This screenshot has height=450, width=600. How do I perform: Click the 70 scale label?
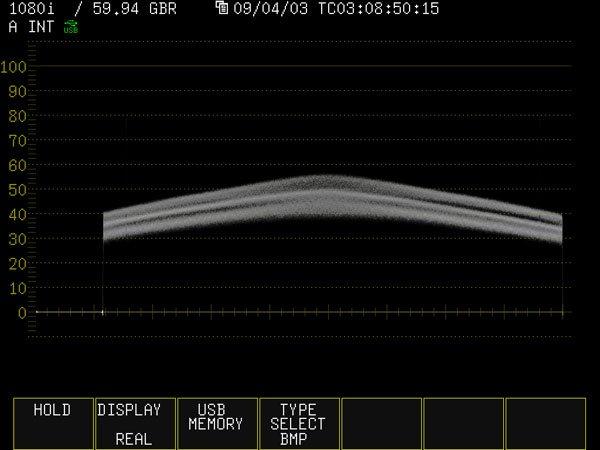pos(18,141)
